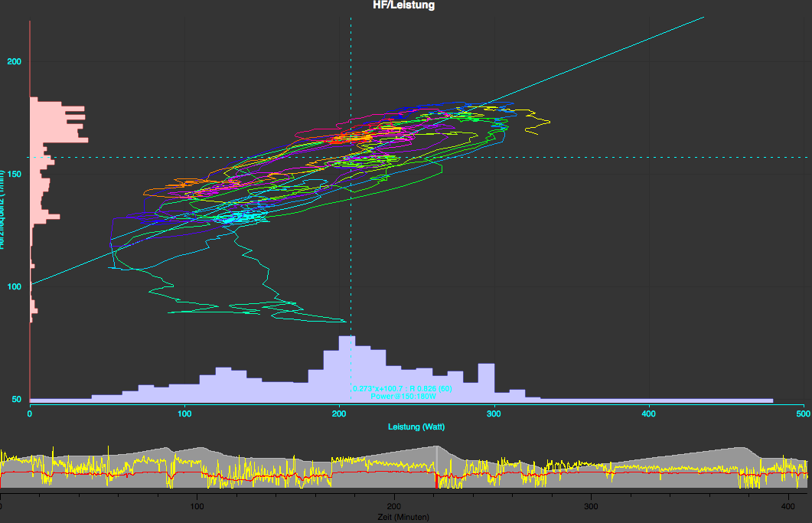Click the tallest bar of the power histogram
Screen dimensions: 812x523
(x=347, y=369)
